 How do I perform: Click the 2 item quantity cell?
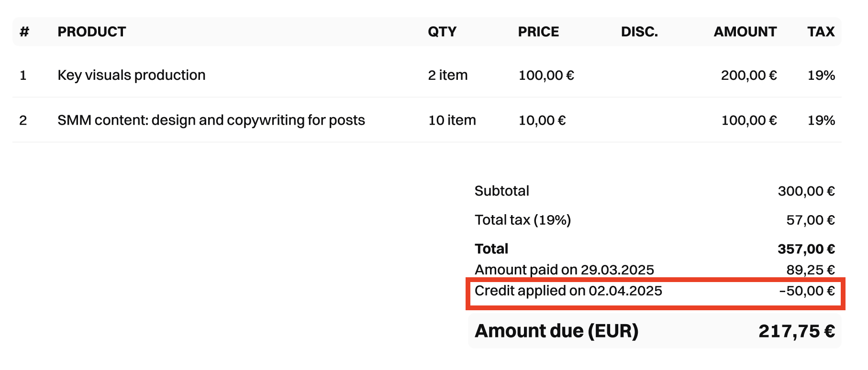pos(447,75)
